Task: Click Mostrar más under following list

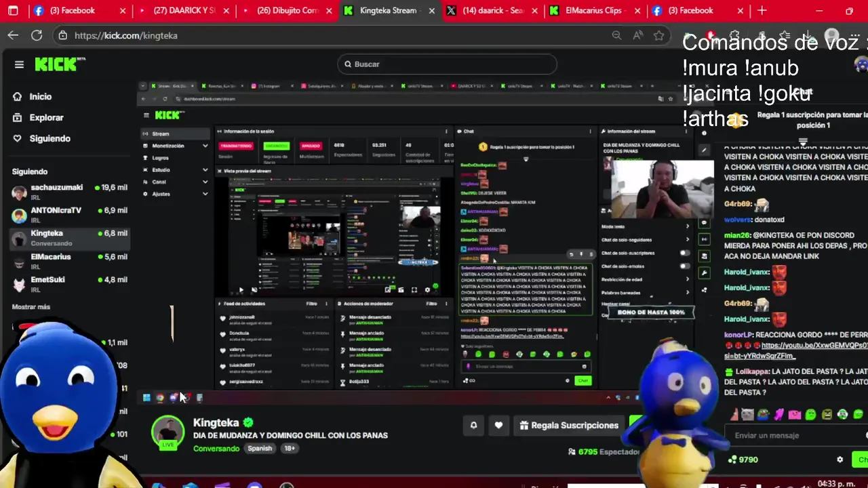Action: coord(31,307)
